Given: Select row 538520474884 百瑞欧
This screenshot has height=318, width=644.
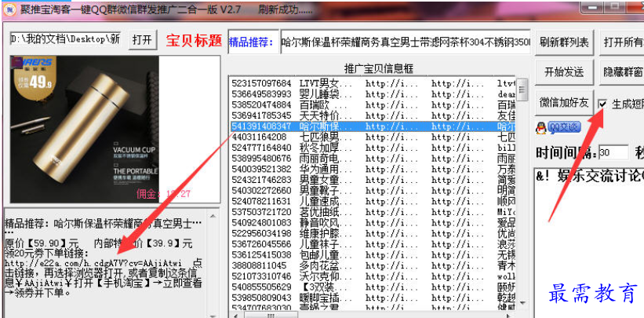Looking at the screenshot, I should 372,105.
